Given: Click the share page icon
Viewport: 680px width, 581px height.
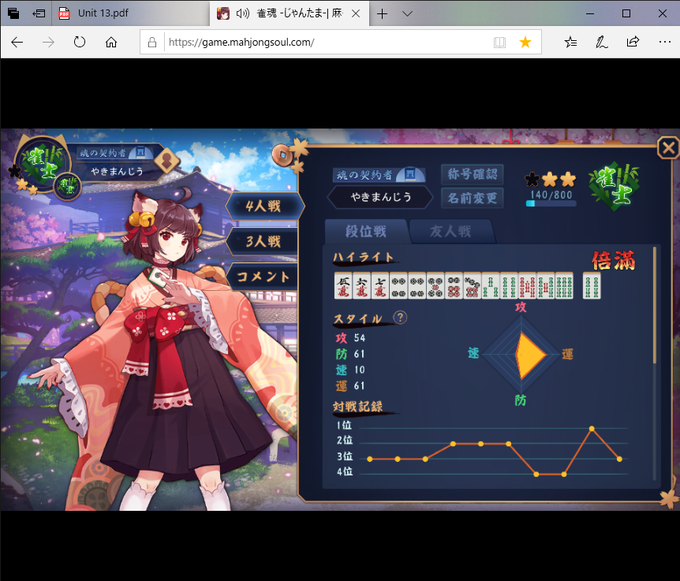Looking at the screenshot, I should (633, 42).
